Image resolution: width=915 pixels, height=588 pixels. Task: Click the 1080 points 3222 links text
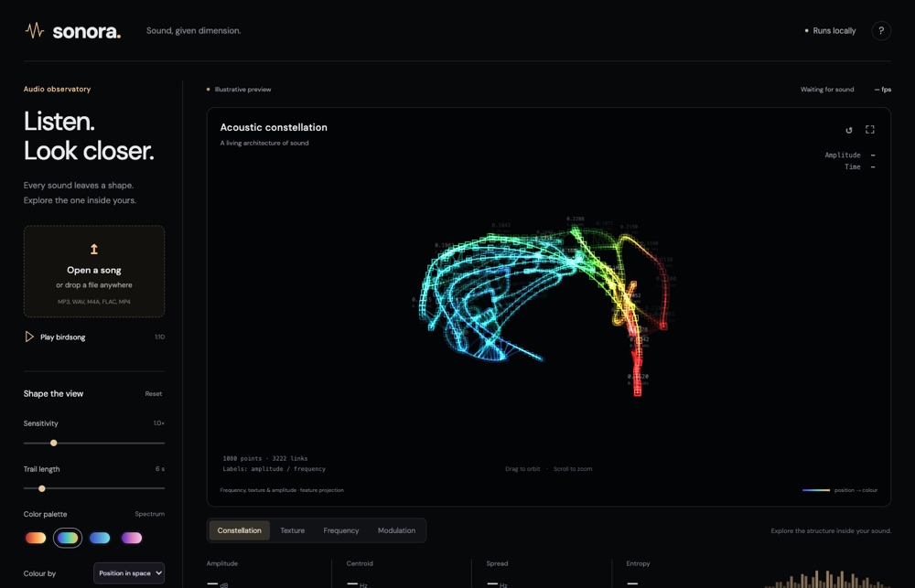pos(265,458)
